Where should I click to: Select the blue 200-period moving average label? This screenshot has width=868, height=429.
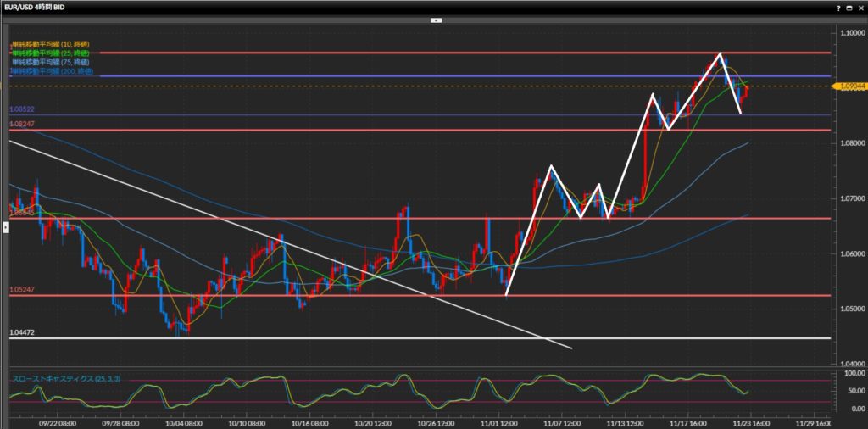(x=51, y=71)
